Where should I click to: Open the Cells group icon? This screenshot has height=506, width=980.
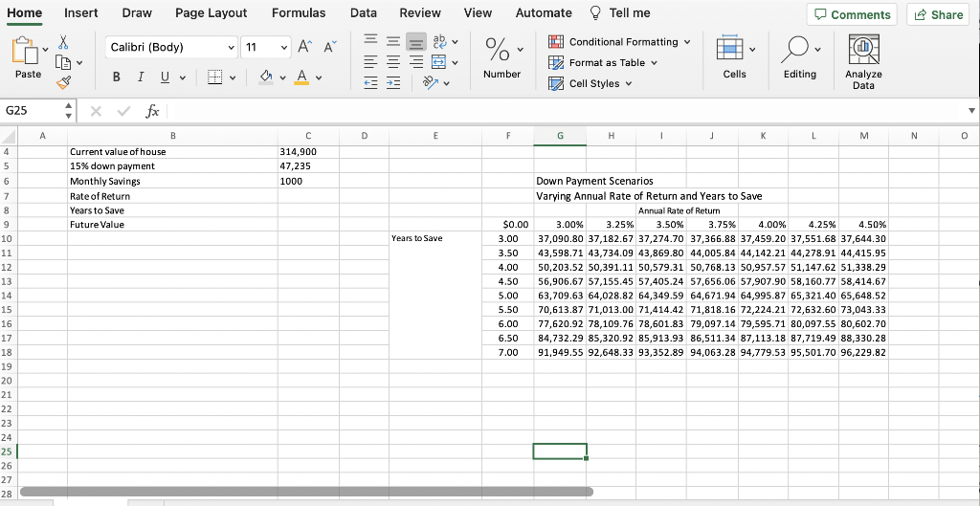click(x=728, y=48)
